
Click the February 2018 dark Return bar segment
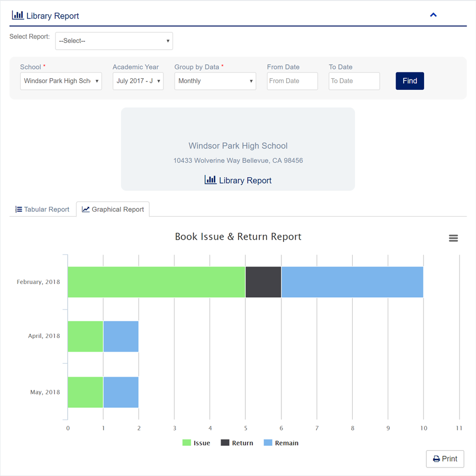coord(263,282)
